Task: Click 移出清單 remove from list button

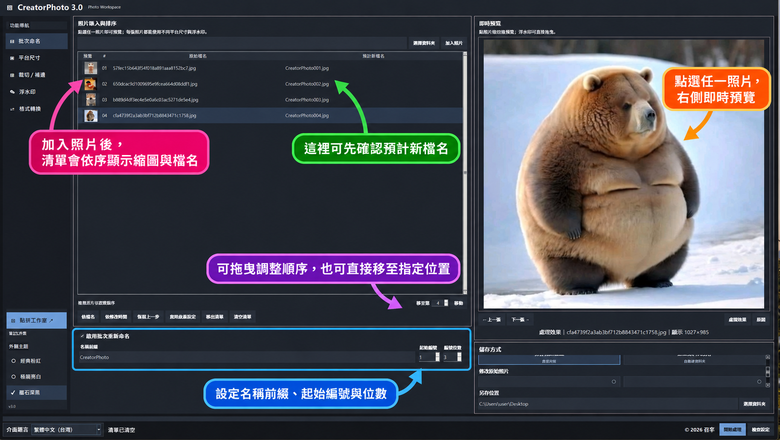Action: [214, 317]
